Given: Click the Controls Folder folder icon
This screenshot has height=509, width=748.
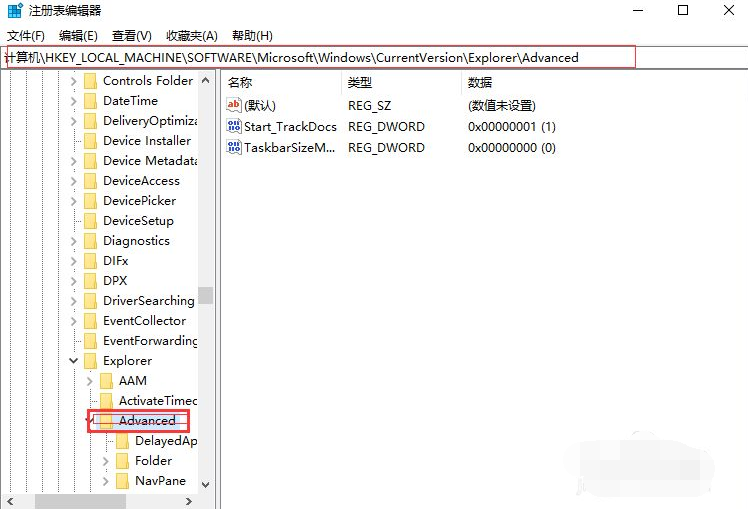Looking at the screenshot, I should coord(90,81).
